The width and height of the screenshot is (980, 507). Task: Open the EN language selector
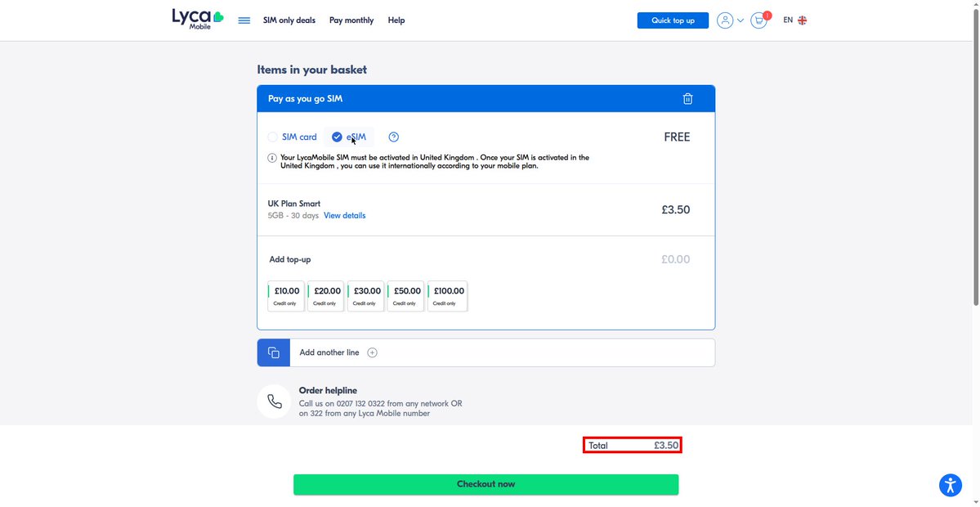795,20
